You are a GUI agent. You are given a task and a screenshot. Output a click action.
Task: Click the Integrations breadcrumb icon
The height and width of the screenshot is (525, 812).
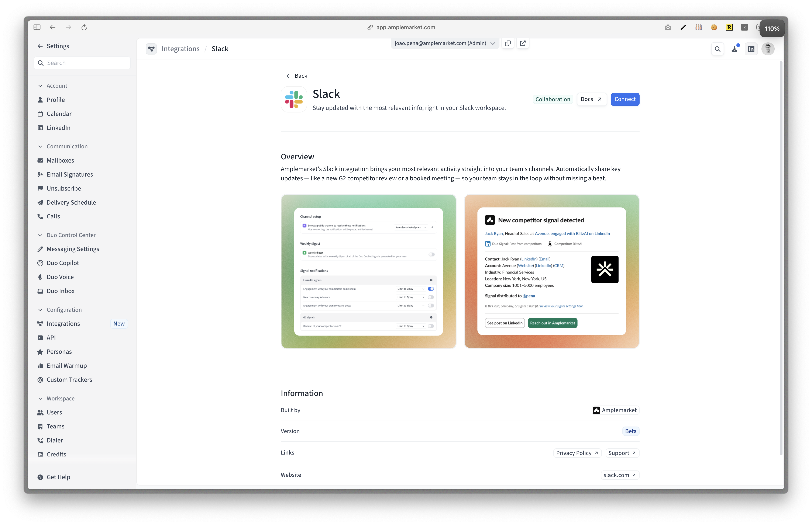[x=151, y=49]
